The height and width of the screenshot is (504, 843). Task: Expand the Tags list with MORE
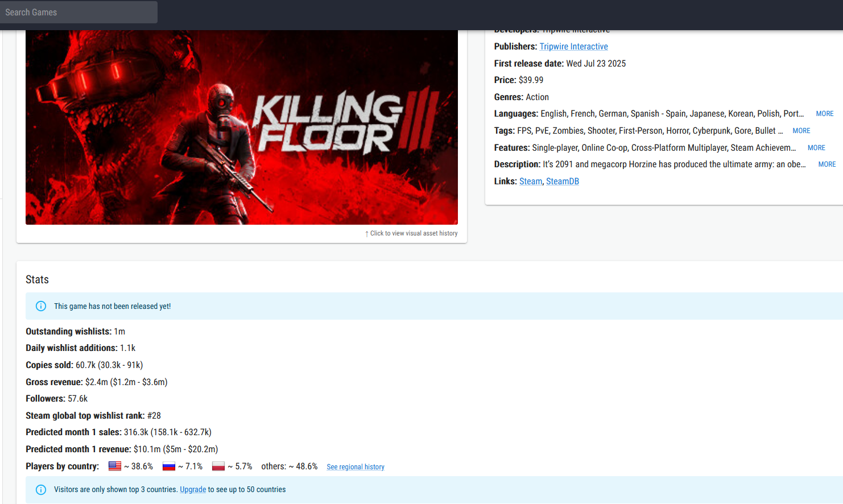coord(801,131)
